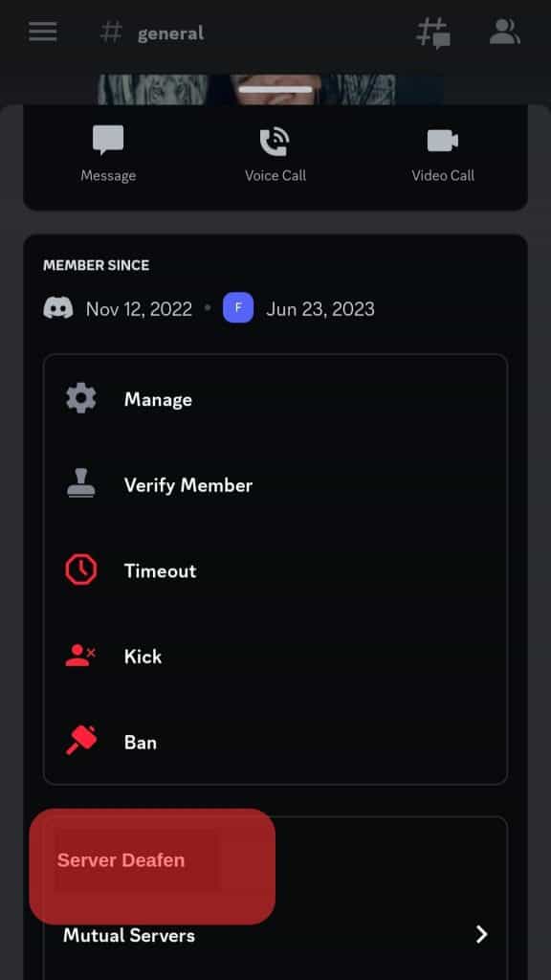Select the general channel title
The image size is (551, 980).
170,32
